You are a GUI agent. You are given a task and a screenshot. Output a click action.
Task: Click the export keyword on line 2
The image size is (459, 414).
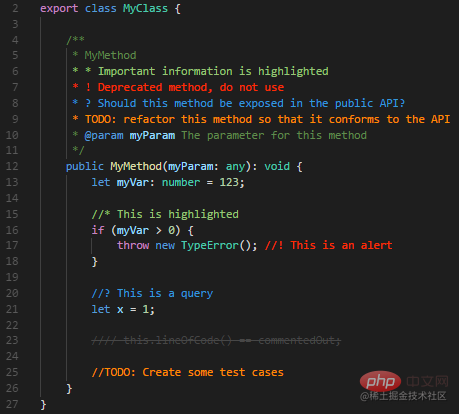tap(59, 8)
